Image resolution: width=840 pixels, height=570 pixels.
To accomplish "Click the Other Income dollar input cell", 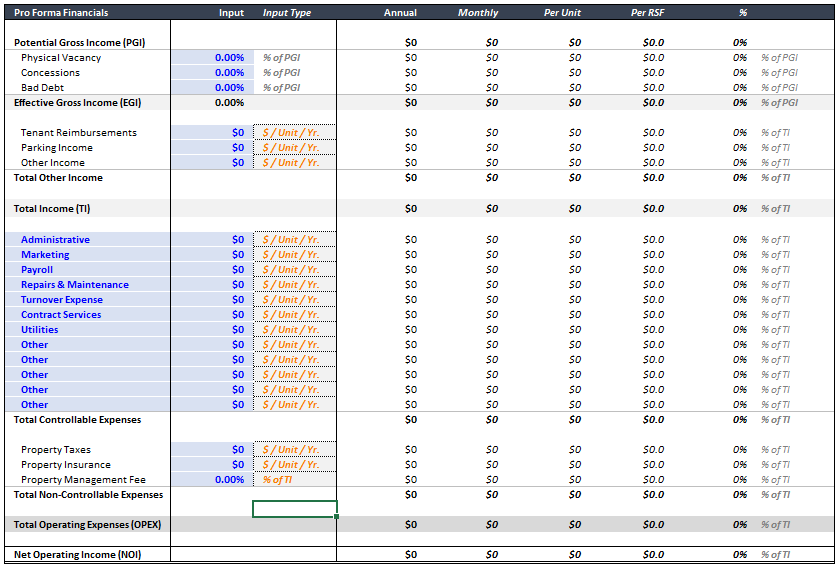I will [212, 162].
